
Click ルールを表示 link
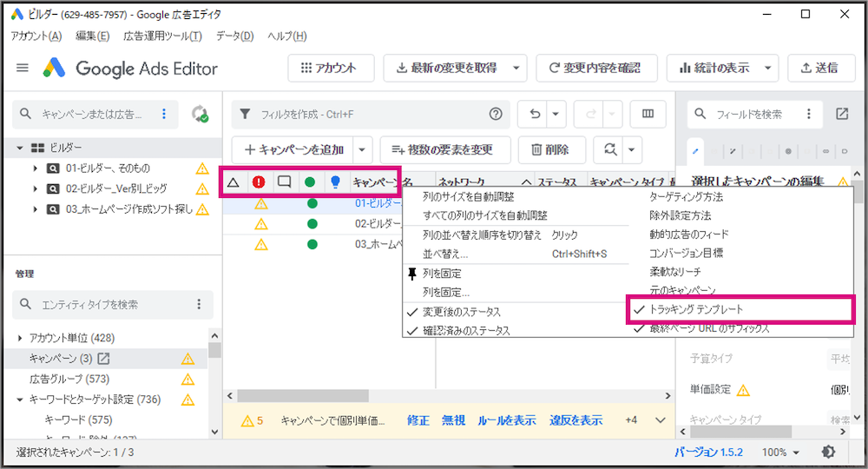point(507,420)
